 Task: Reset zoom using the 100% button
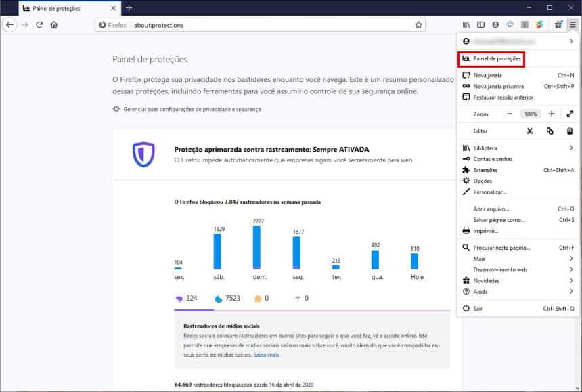tap(531, 114)
